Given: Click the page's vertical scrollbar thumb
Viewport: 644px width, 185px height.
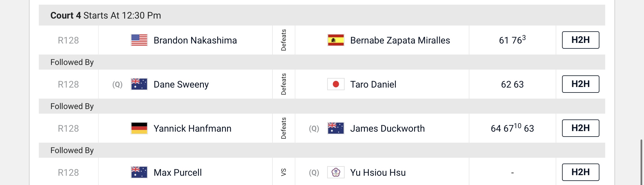Looking at the screenshot, I should pyautogui.click(x=642, y=162).
